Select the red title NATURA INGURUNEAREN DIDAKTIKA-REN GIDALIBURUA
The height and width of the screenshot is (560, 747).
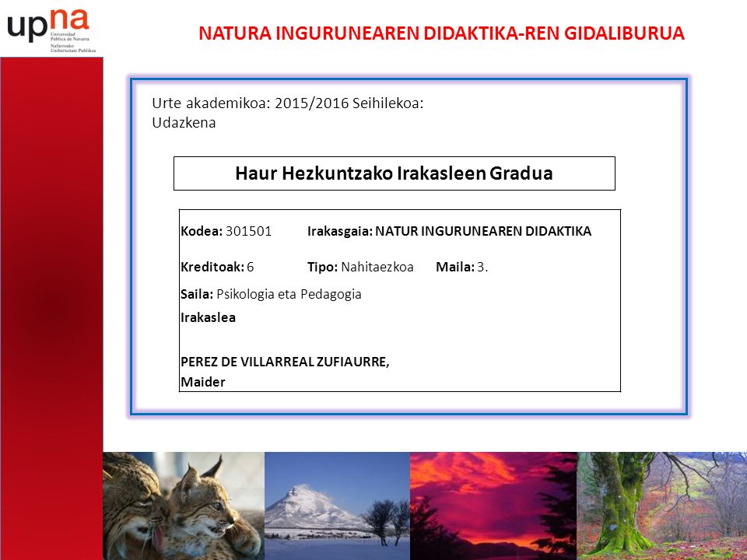(x=442, y=33)
